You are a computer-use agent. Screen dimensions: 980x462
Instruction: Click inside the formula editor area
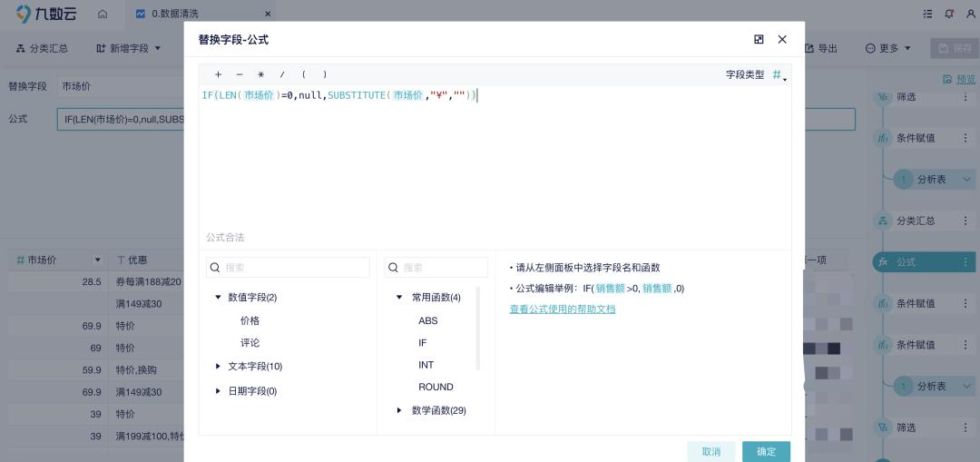point(495,156)
